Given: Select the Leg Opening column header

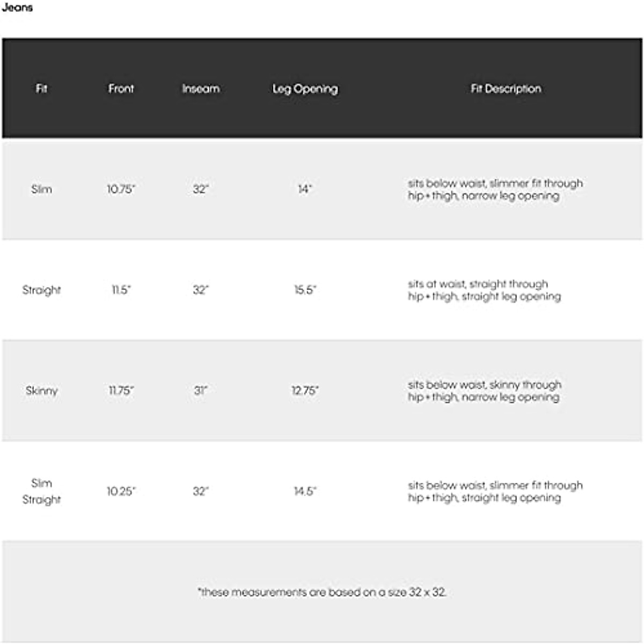Looking at the screenshot, I should point(305,89).
